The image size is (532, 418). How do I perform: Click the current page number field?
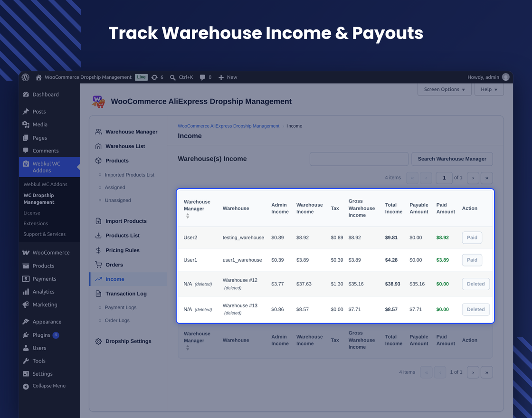(444, 178)
